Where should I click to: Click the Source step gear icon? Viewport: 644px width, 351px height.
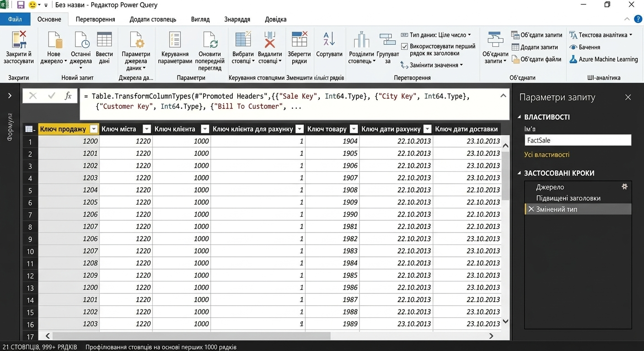click(x=624, y=186)
